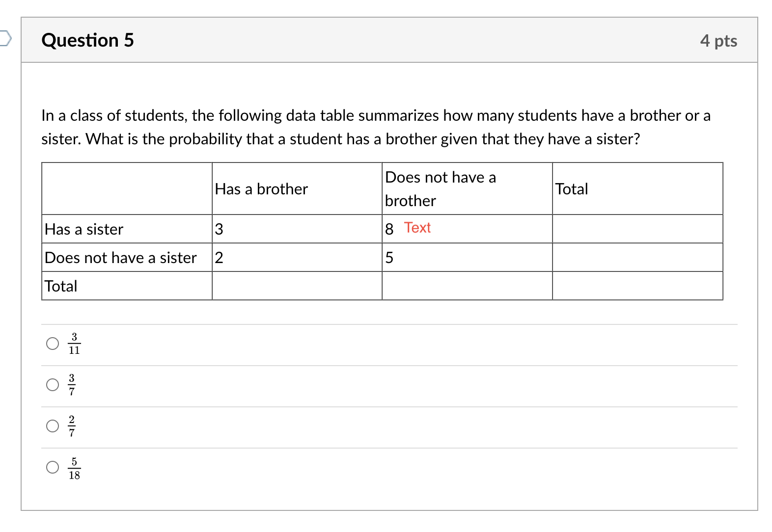
Task: Click the 4 pts label
Action: [x=719, y=41]
